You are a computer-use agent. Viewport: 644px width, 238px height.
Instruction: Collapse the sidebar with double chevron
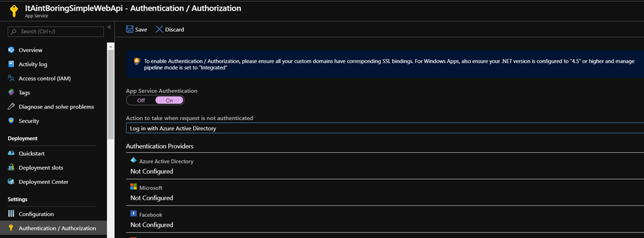109,27
